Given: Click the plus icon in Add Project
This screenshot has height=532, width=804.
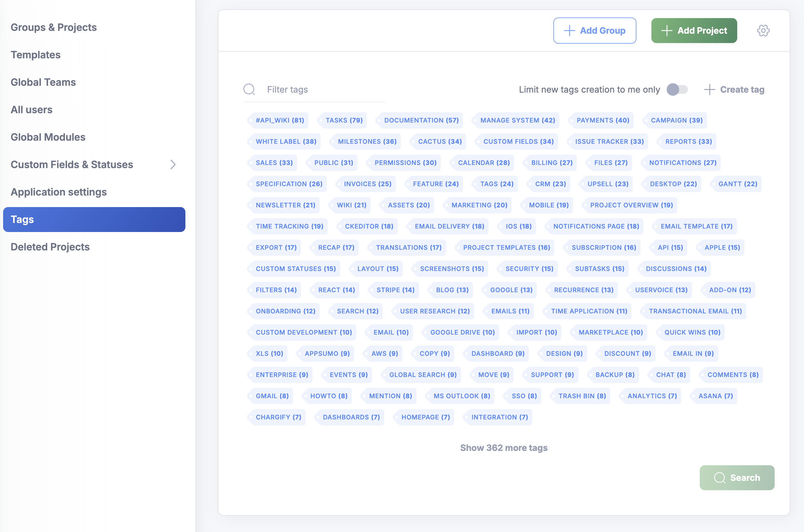Looking at the screenshot, I should (666, 31).
